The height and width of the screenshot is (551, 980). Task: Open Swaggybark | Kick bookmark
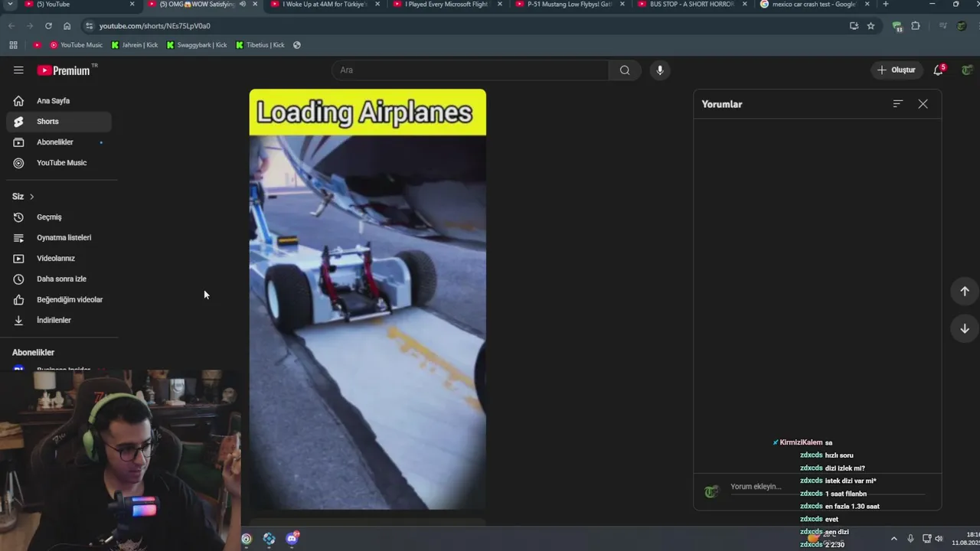pos(197,45)
